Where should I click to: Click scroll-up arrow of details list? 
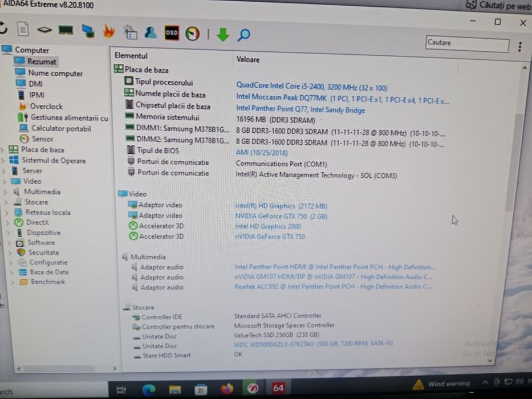point(525,68)
